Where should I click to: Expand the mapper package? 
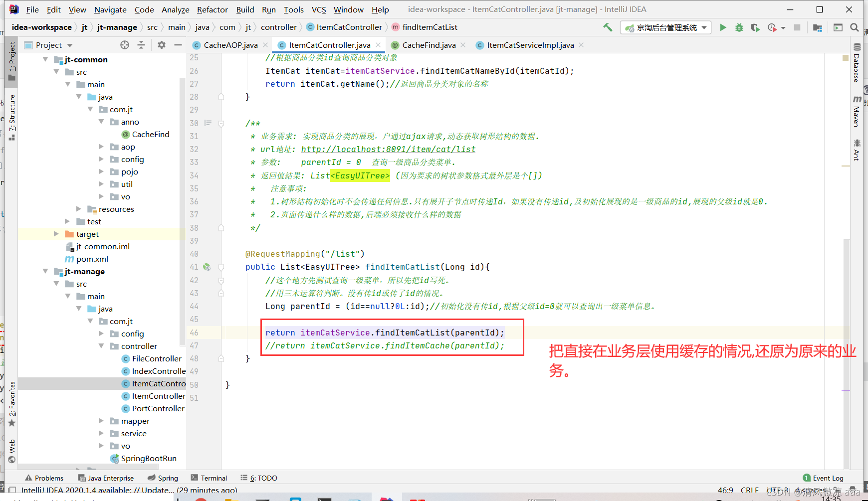tap(101, 421)
